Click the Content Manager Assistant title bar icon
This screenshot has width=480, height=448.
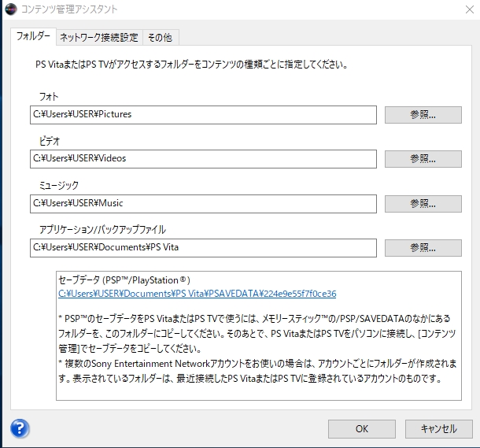pyautogui.click(x=11, y=9)
